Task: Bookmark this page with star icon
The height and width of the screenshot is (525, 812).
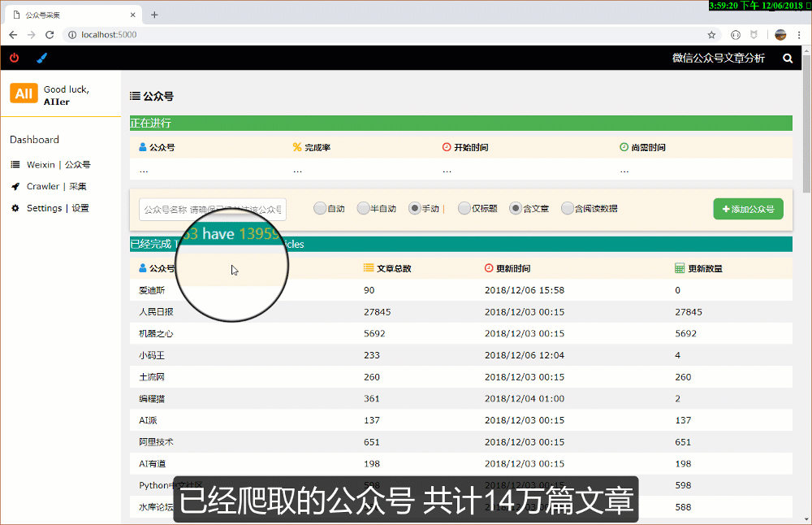Action: [711, 35]
